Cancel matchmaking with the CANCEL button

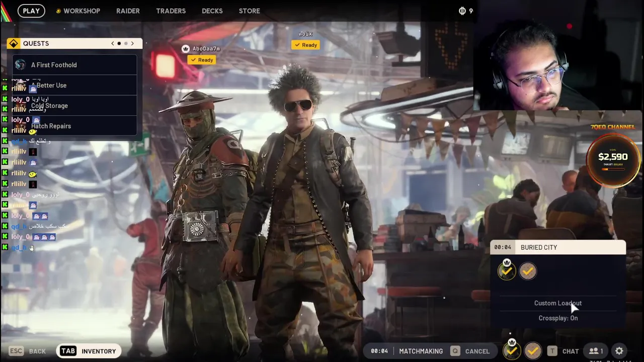click(x=470, y=351)
